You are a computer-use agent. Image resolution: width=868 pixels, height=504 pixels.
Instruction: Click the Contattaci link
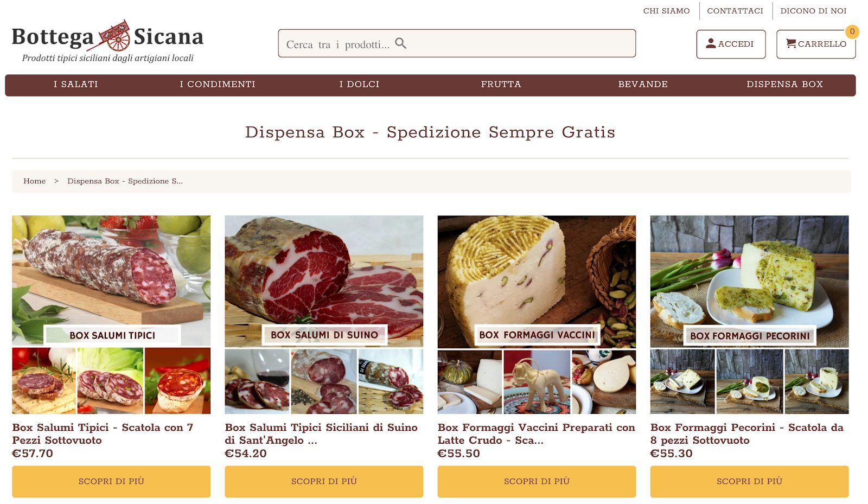click(735, 11)
